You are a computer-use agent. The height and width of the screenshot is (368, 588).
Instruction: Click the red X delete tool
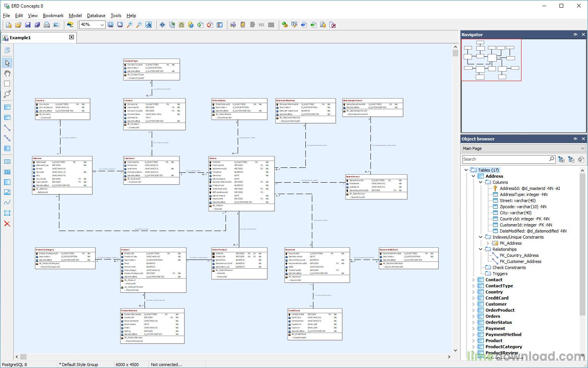tap(7, 223)
